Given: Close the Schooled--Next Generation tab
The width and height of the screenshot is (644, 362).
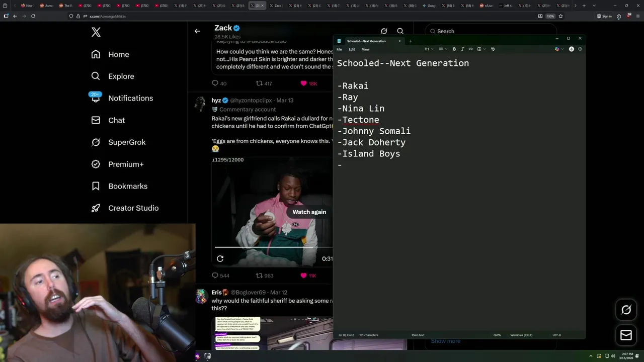Looking at the screenshot, I should (x=399, y=41).
